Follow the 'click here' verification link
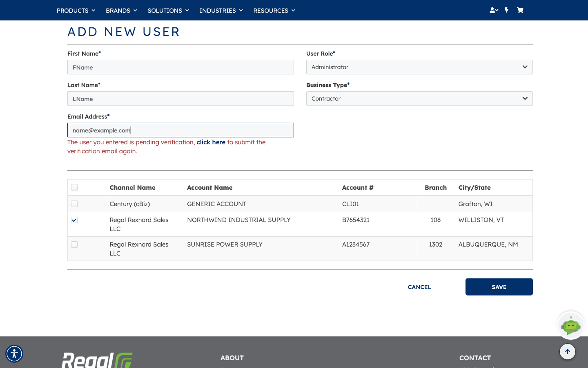The width and height of the screenshot is (588, 368). [x=211, y=142]
